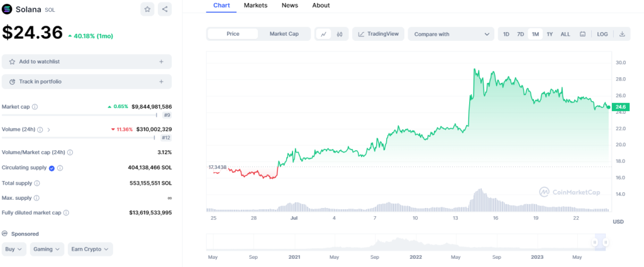The height and width of the screenshot is (267, 644).
Task: Click Volume/Market cap info icon
Action: click(x=70, y=152)
